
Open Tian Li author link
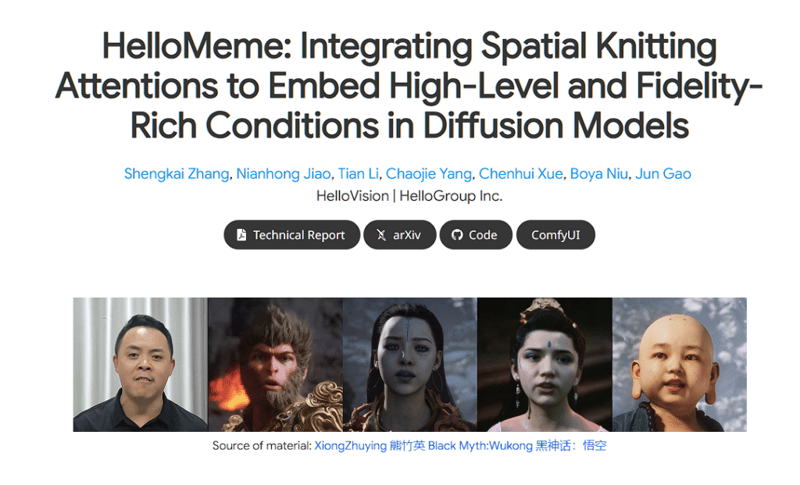pos(358,174)
